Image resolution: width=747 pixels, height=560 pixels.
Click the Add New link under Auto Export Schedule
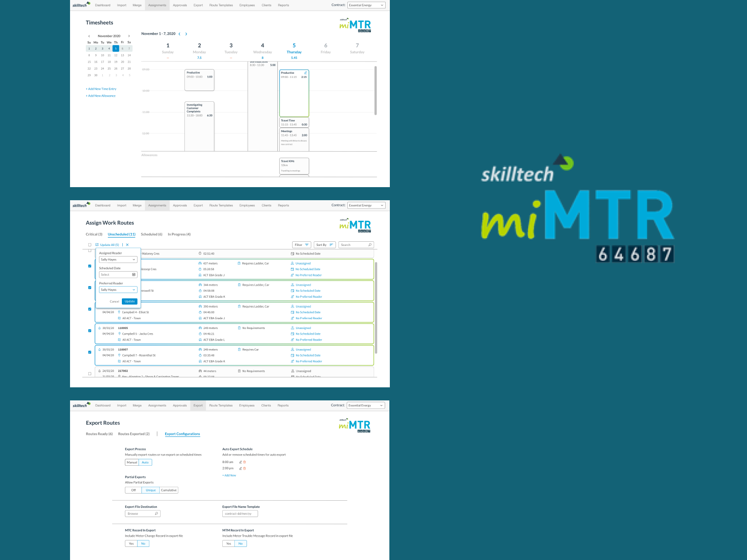pos(229,476)
